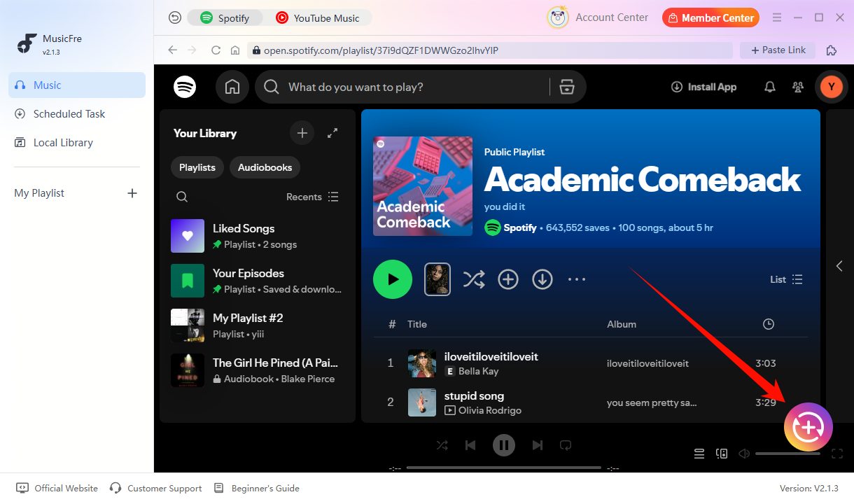Click the Spotify logo

point(185,87)
